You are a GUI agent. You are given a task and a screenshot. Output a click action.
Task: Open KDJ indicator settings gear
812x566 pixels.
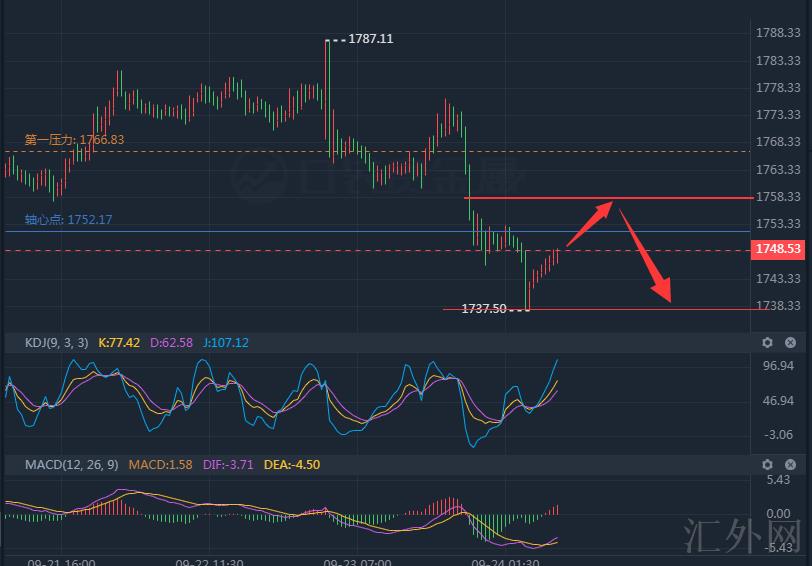click(767, 342)
